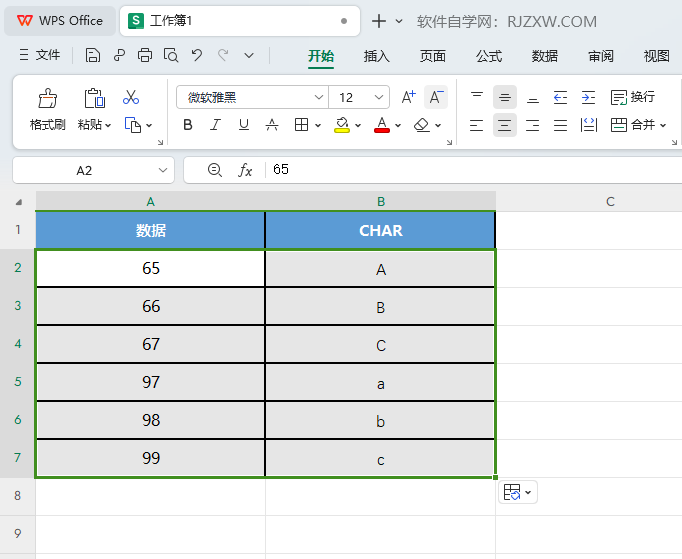Click the Cut scissors icon
This screenshot has height=559, width=682.
(x=130, y=97)
